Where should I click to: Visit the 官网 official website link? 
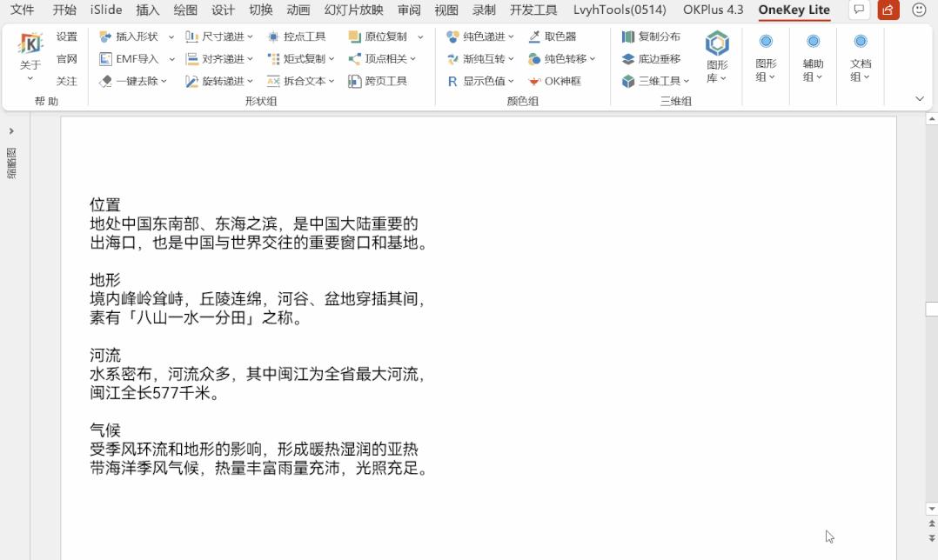67,61
